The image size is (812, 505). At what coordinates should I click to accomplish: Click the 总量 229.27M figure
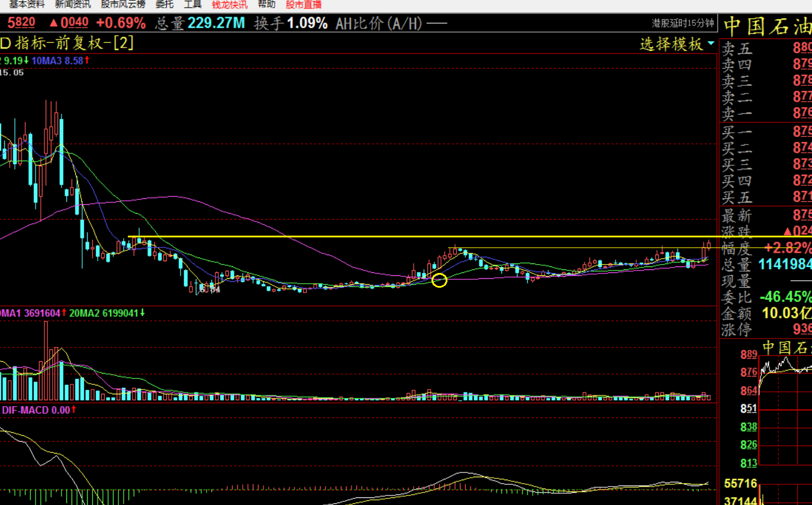coord(200,24)
